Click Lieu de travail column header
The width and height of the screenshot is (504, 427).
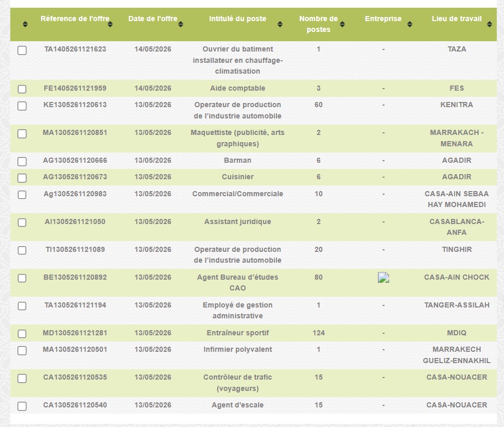(457, 19)
